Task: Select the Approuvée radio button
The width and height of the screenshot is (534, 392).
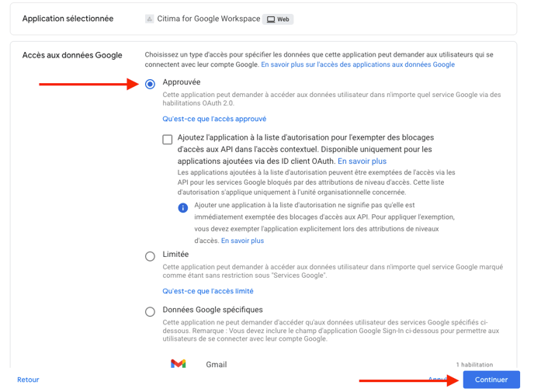Action: click(150, 84)
